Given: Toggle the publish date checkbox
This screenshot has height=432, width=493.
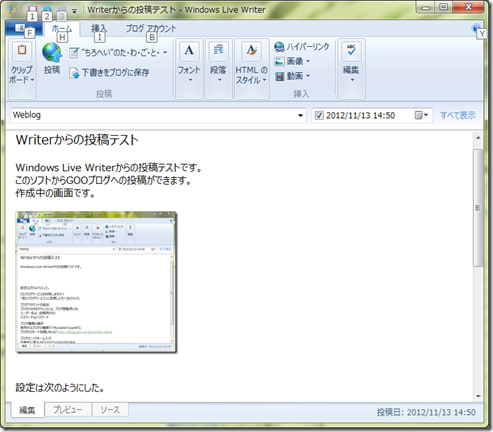Looking at the screenshot, I should (319, 115).
